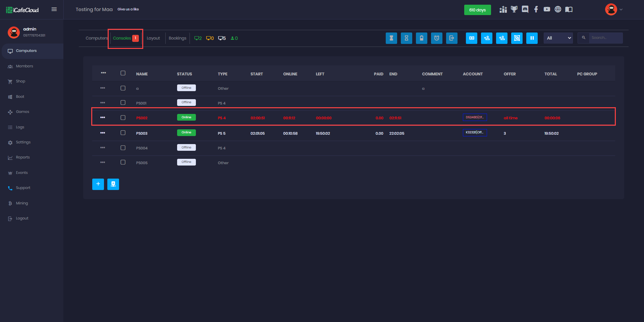Click the globe language icon

[x=557, y=9]
